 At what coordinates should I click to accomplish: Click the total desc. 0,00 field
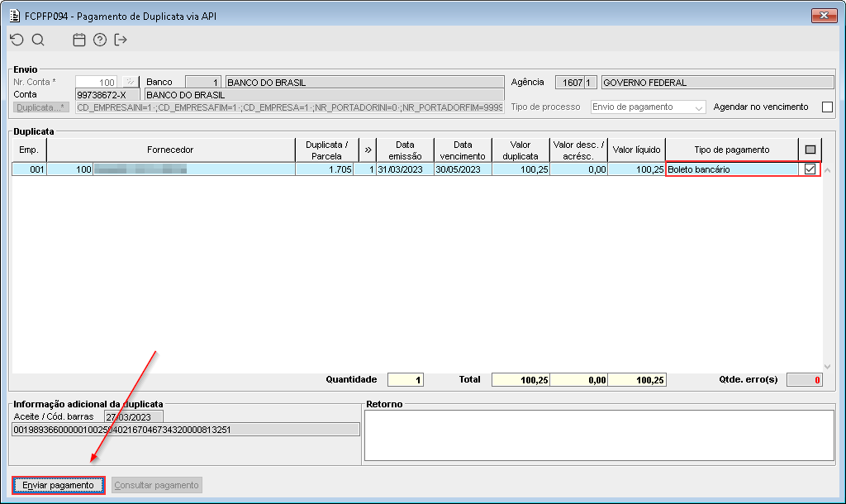pyautogui.click(x=579, y=380)
